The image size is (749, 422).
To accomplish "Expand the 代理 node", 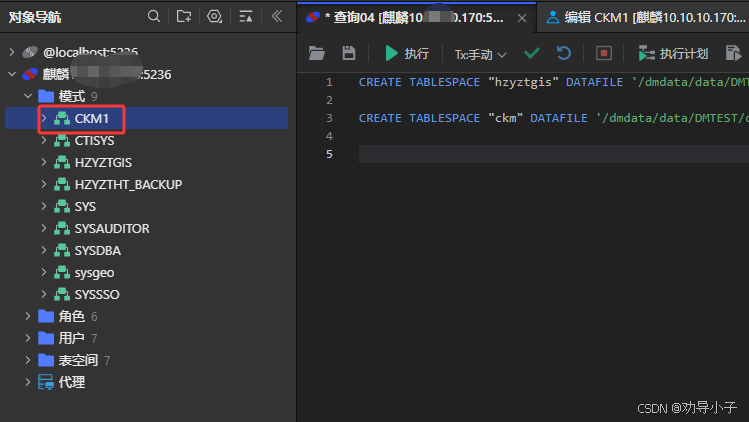I will coord(28,382).
